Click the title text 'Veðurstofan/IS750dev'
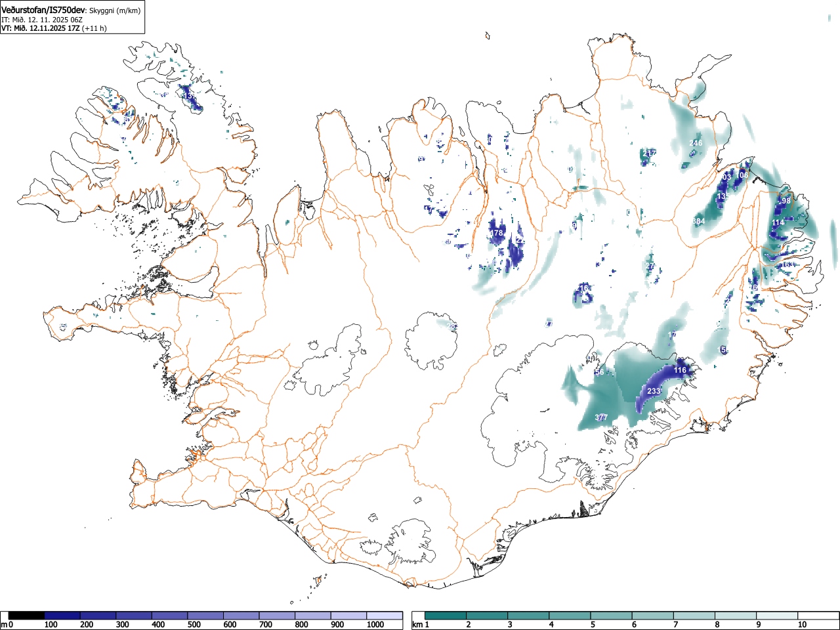The width and height of the screenshot is (840, 630). [x=43, y=9]
